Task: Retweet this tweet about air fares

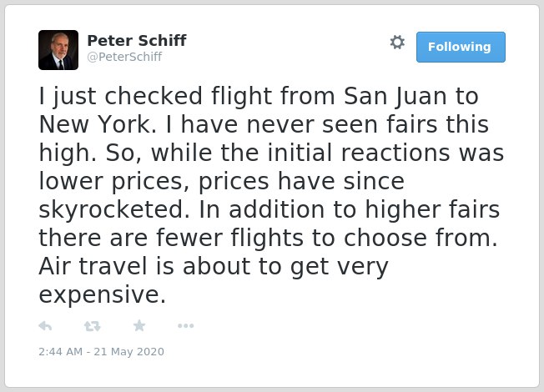Action: pyautogui.click(x=93, y=326)
